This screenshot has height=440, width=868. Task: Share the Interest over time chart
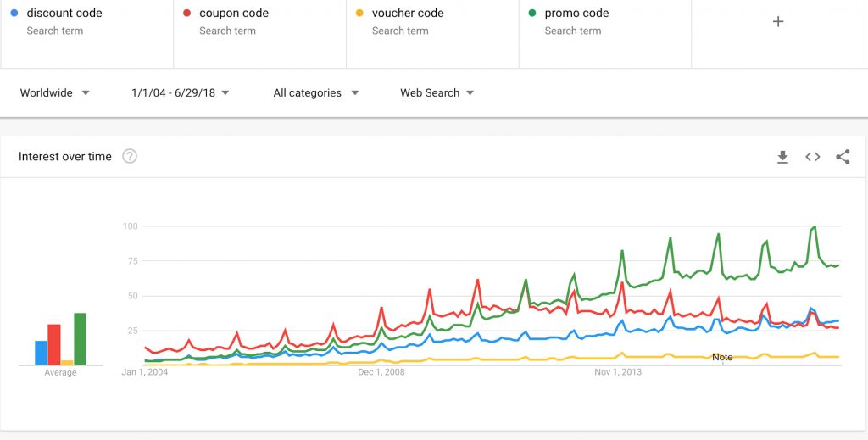(843, 157)
